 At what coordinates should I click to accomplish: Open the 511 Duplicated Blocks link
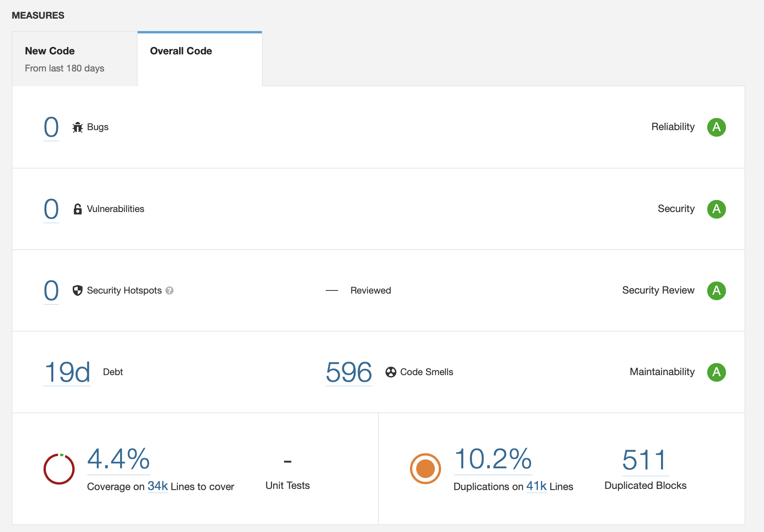(645, 460)
